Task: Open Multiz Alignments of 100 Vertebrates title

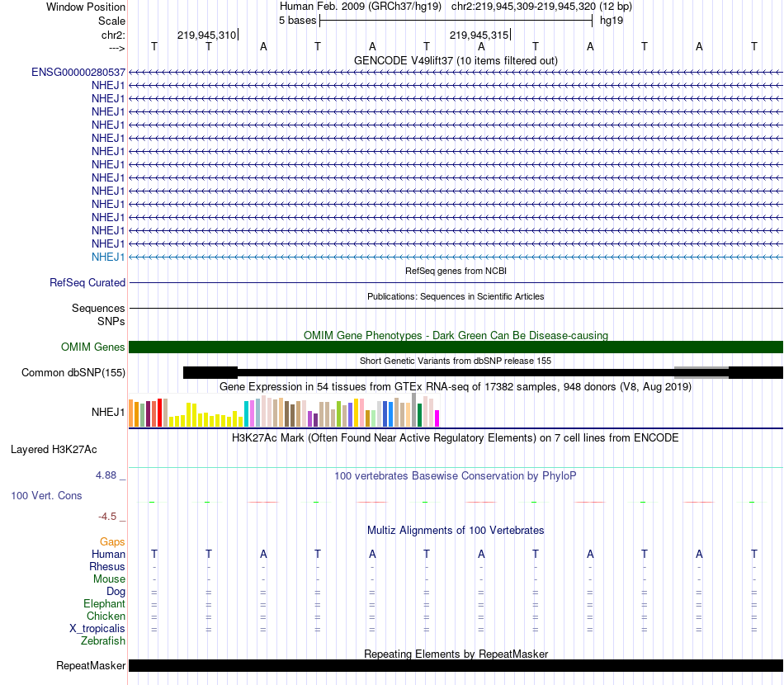Action: (456, 531)
